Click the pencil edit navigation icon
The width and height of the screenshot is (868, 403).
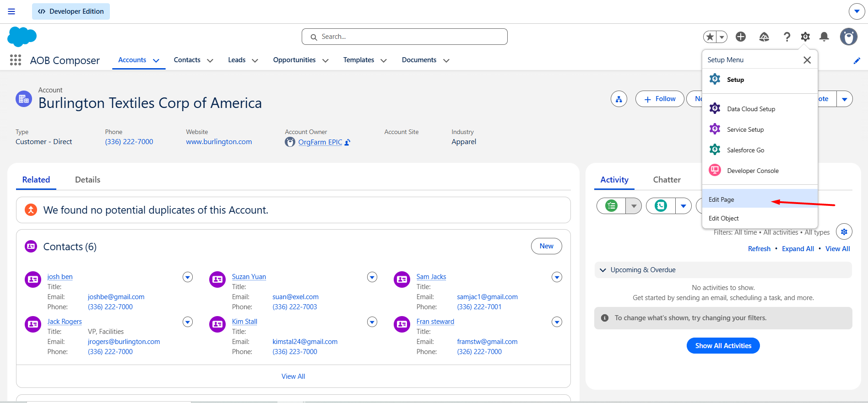[x=857, y=61]
